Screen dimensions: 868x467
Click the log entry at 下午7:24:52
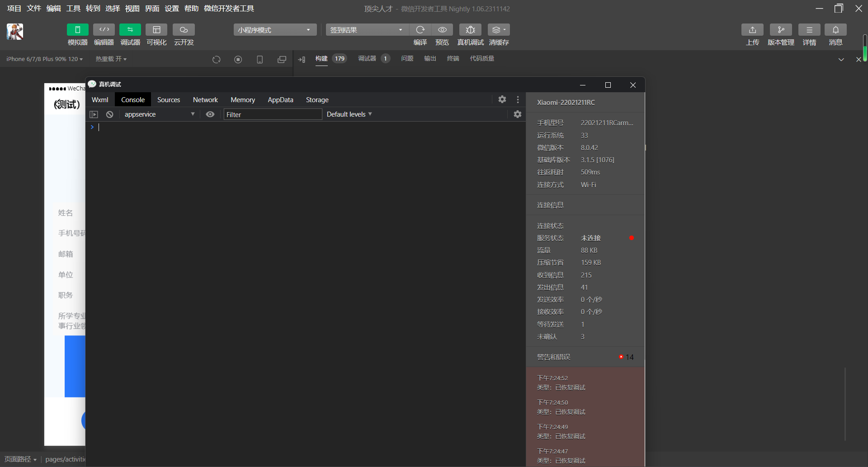click(x=585, y=383)
